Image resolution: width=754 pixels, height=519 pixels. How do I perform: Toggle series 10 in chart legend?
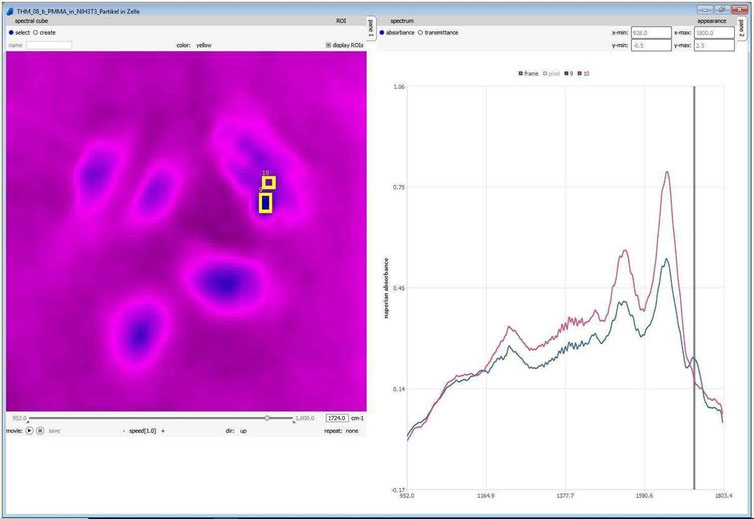tap(583, 74)
